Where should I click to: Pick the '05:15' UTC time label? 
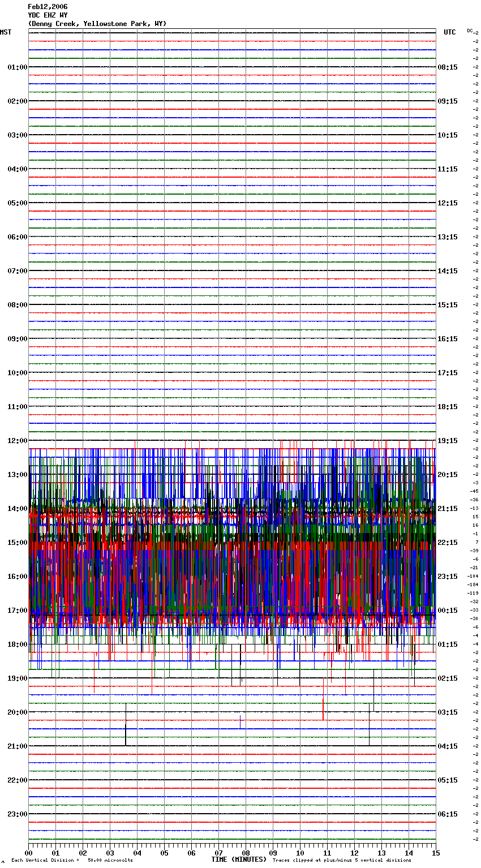pos(448,780)
